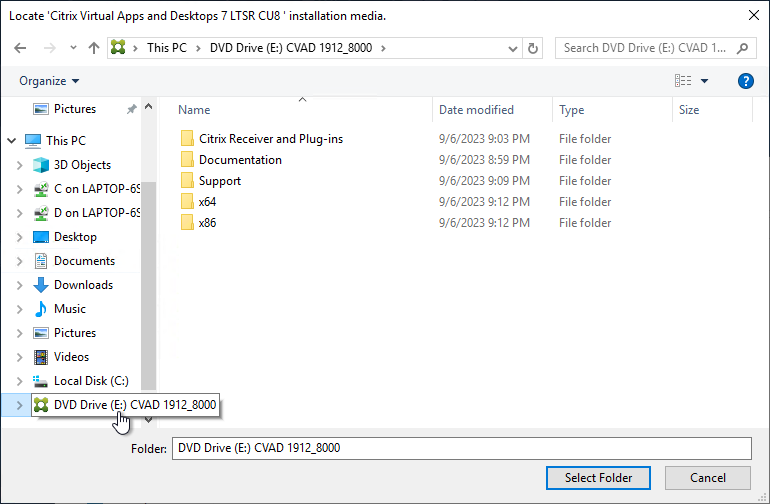Screen dimensions: 770x504
Task: Open the address bar history dropdown
Action: tap(512, 49)
